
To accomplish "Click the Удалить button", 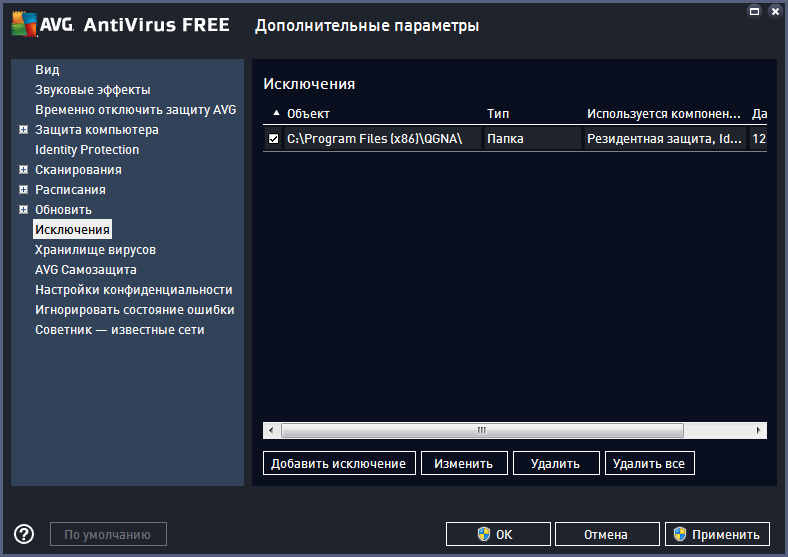I will pos(556,463).
